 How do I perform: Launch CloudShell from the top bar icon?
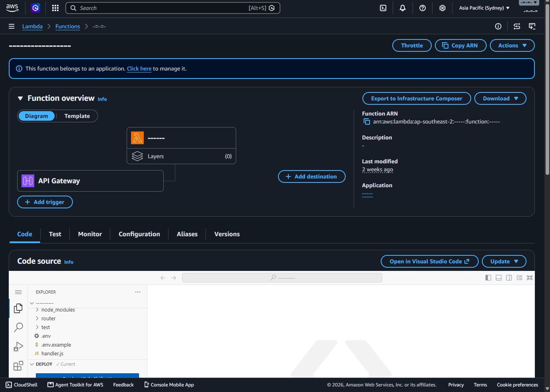tap(383, 8)
